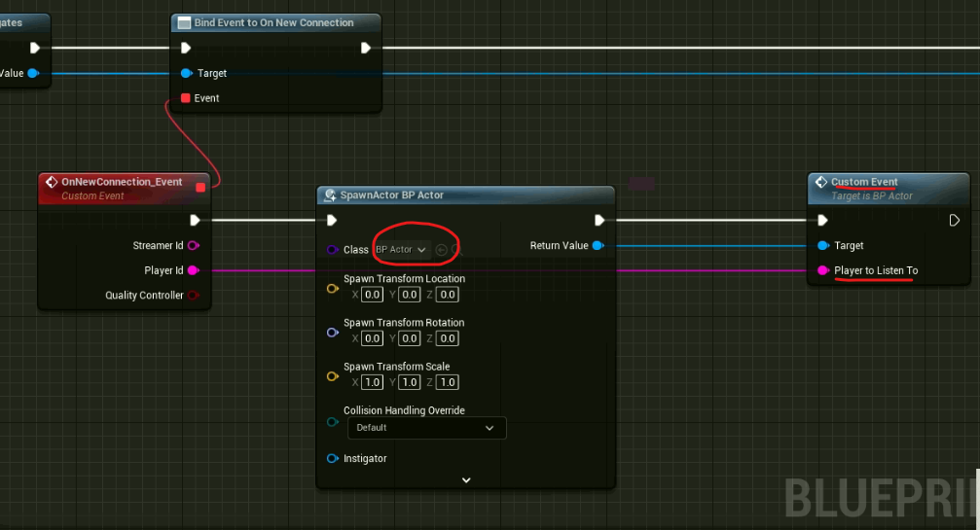Click the Return Value output pin

599,245
